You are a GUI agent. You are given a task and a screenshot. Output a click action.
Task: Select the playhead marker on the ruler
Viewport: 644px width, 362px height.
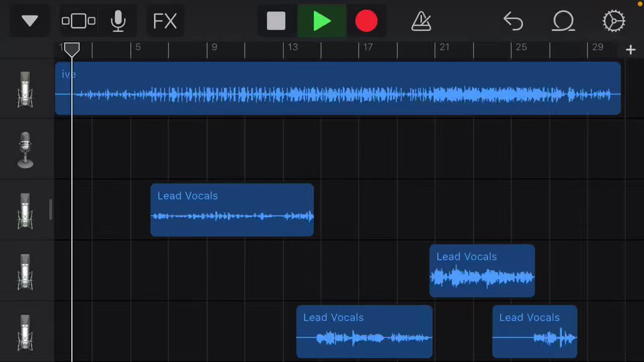click(x=72, y=50)
